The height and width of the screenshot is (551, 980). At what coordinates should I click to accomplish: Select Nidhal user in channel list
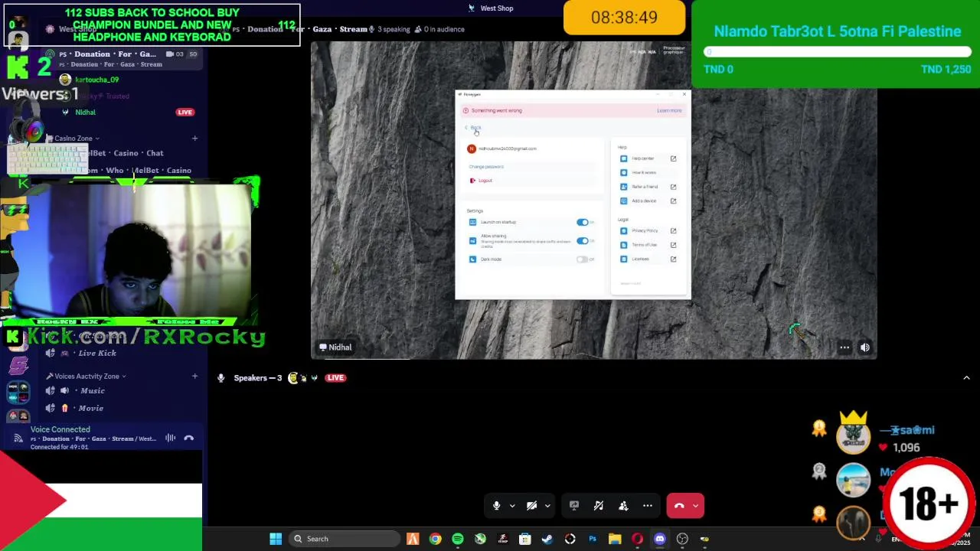tap(85, 112)
